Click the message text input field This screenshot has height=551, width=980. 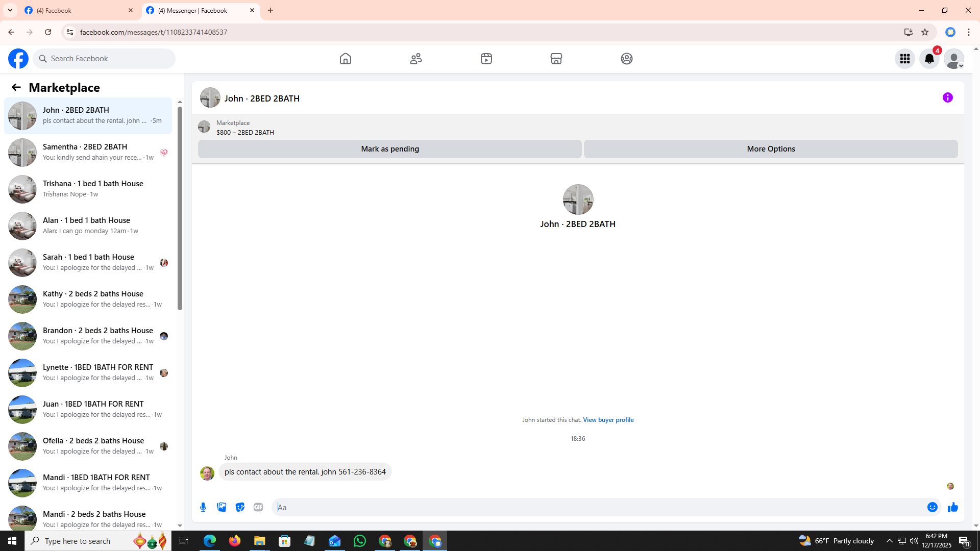(597, 507)
